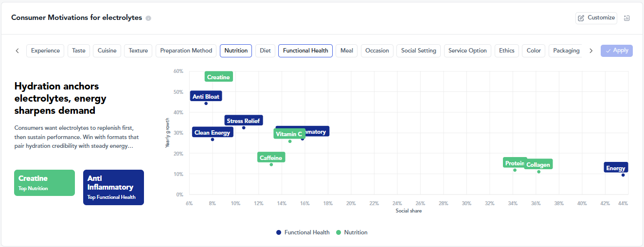Deselect the Functional Health filter chip
644x247 pixels.
[x=305, y=51]
